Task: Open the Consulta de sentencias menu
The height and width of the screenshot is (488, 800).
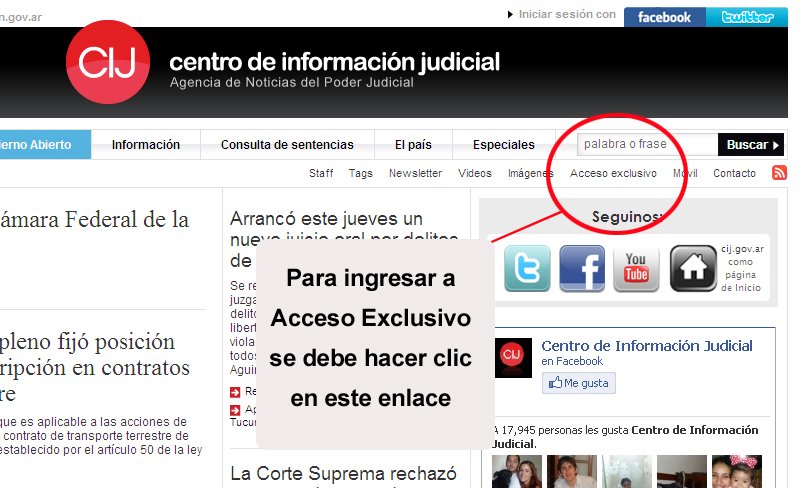Action: tap(287, 145)
